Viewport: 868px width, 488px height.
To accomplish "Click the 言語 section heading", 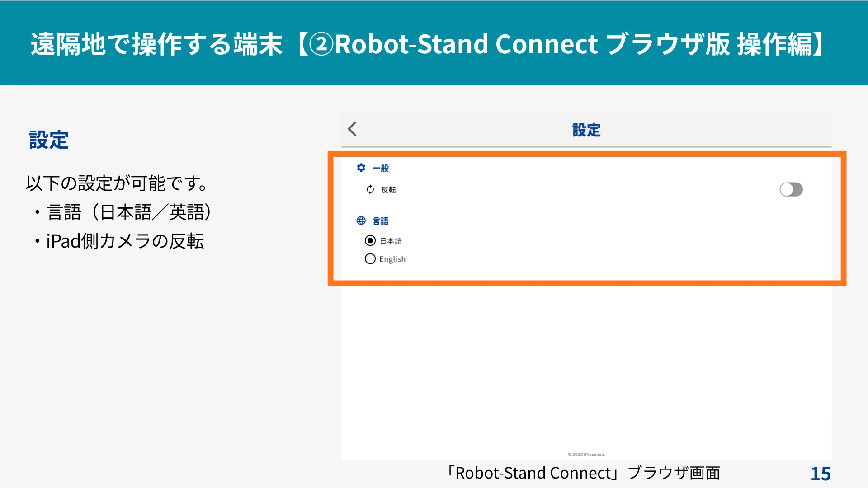I will point(381,221).
